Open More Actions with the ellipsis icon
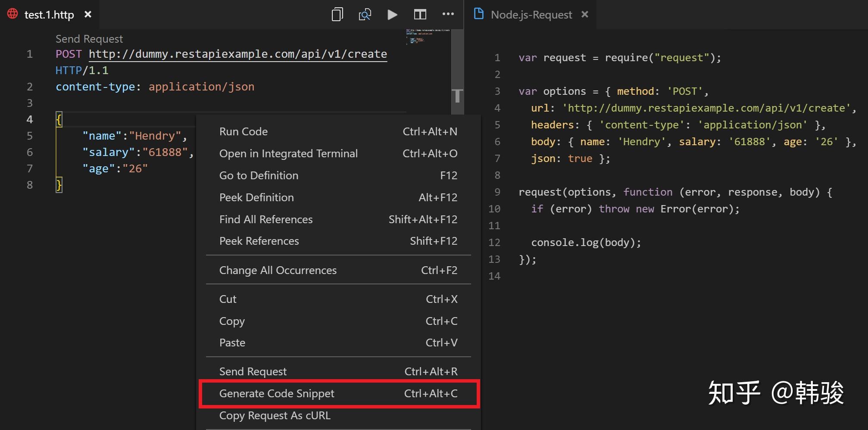The height and width of the screenshot is (430, 868). [x=448, y=14]
